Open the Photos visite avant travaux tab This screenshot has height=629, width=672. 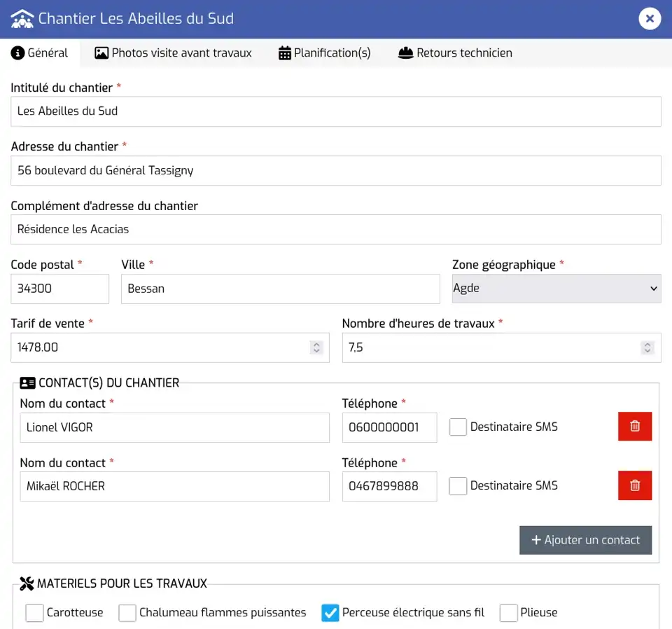[174, 53]
